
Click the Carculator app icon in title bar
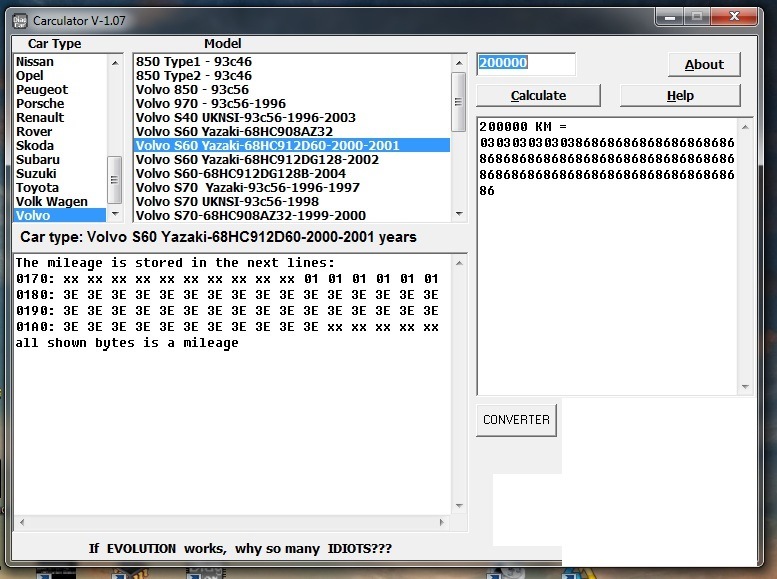tap(20, 21)
